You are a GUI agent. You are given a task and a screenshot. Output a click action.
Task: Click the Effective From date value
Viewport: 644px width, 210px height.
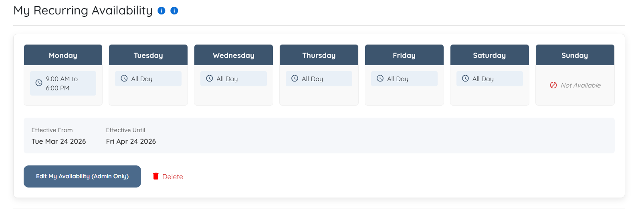[59, 141]
